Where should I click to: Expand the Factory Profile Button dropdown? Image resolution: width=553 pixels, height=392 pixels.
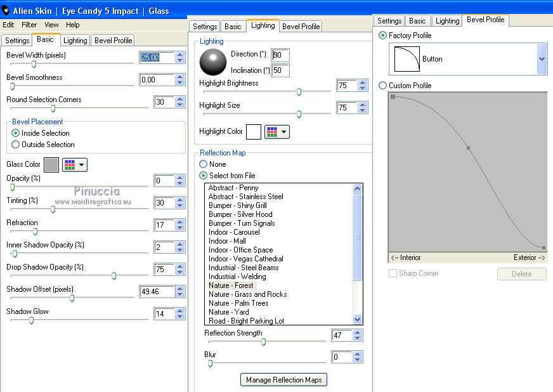coord(542,59)
